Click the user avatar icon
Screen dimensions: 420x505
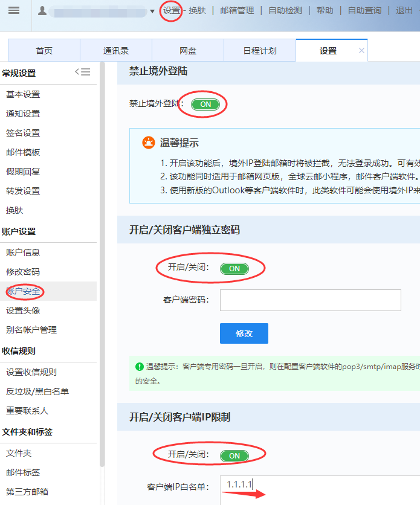[x=42, y=11]
